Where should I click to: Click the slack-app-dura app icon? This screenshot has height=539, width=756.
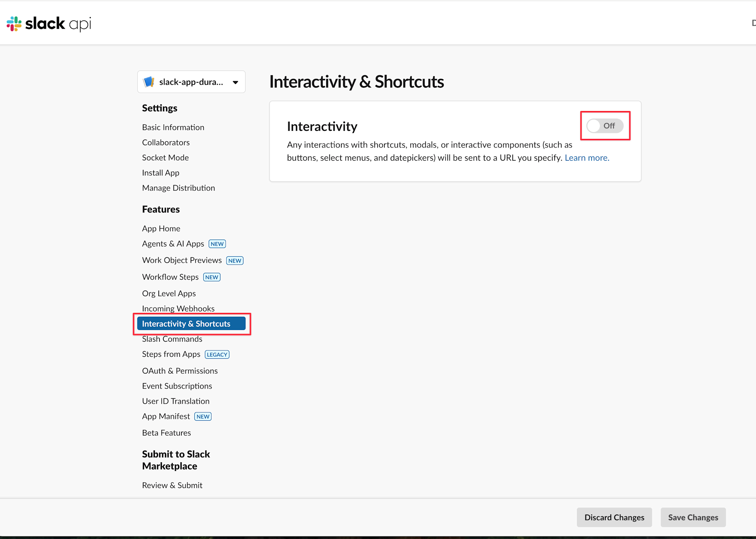149,82
